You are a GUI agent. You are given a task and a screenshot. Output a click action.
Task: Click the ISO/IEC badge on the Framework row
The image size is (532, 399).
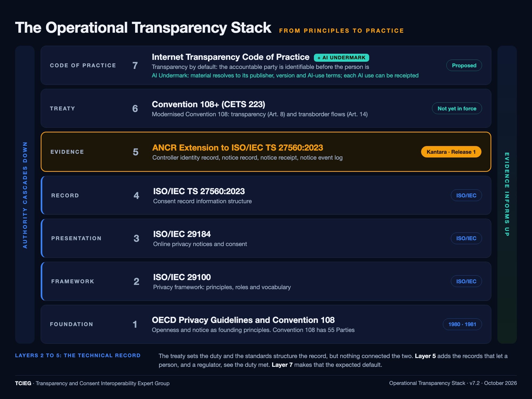466,281
